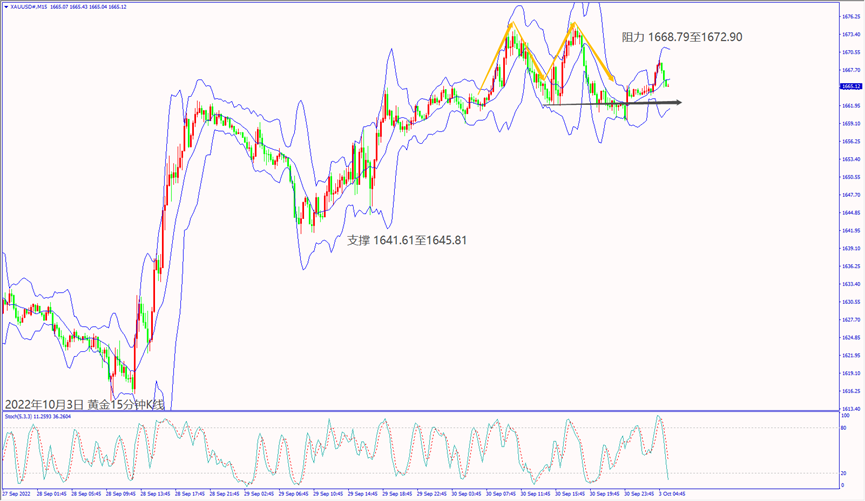Screen dimensions: 865x501
Task: Click the stochastic 20 level marker
Action: tap(846, 469)
